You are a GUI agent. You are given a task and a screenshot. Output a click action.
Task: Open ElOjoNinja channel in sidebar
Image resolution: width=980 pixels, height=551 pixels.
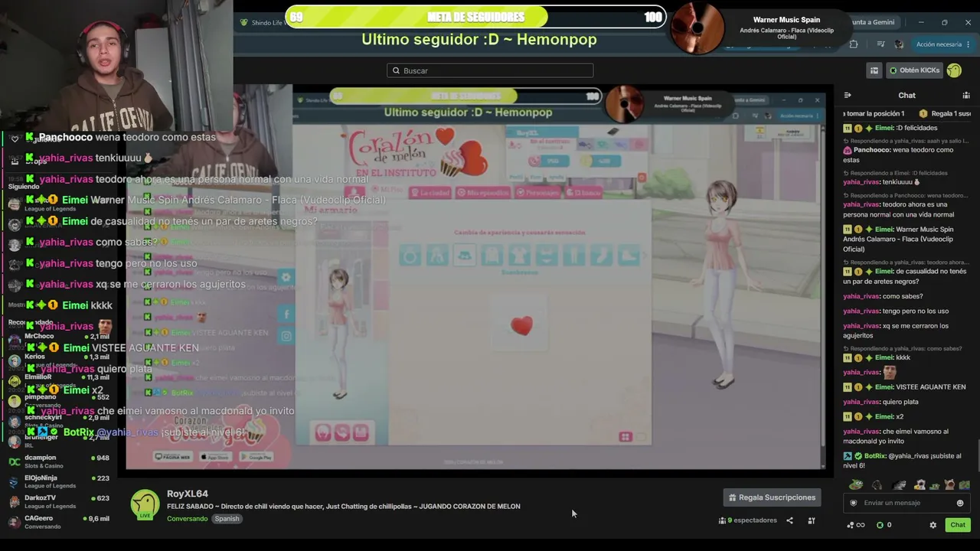click(x=59, y=482)
